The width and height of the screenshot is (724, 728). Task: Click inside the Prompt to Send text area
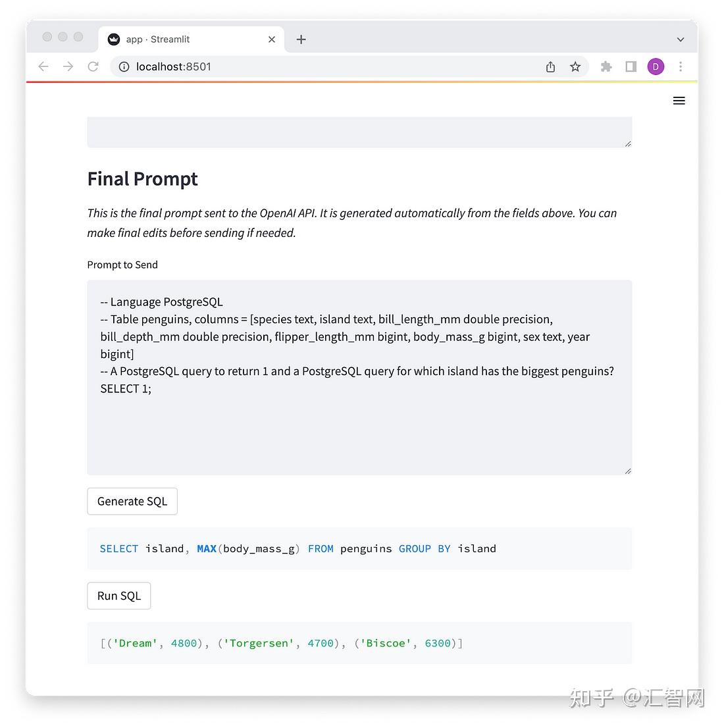click(x=359, y=377)
